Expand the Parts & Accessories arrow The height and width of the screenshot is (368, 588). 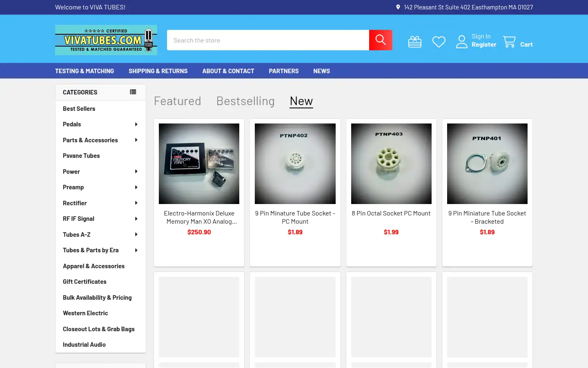(x=136, y=140)
